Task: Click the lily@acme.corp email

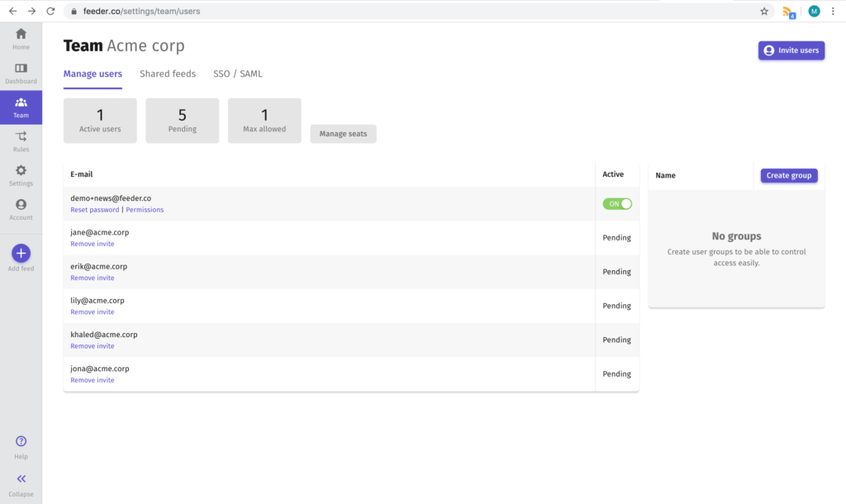Action: coord(97,300)
